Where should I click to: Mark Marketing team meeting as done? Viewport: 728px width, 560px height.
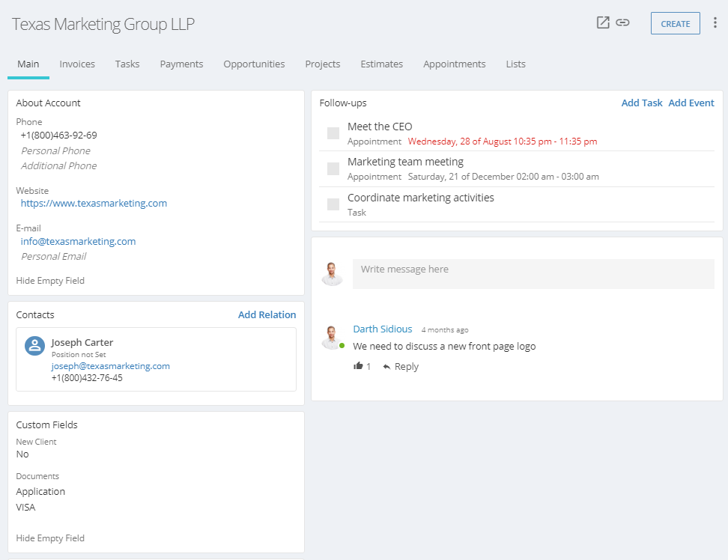point(333,168)
